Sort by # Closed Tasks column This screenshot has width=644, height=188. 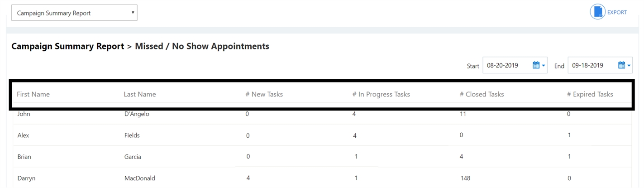(x=482, y=94)
